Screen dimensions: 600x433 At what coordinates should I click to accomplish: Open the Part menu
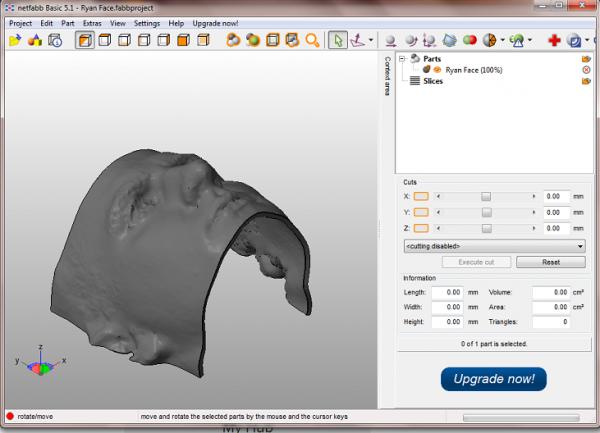(68, 23)
